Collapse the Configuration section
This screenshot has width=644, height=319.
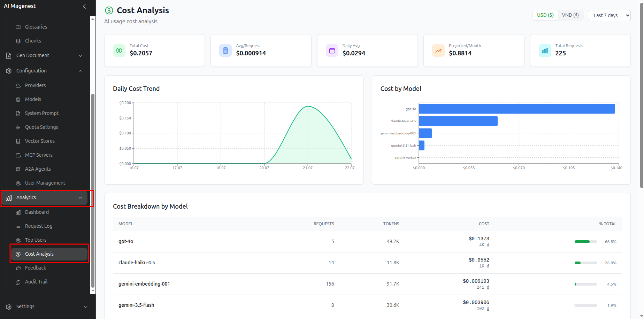[x=45, y=71]
